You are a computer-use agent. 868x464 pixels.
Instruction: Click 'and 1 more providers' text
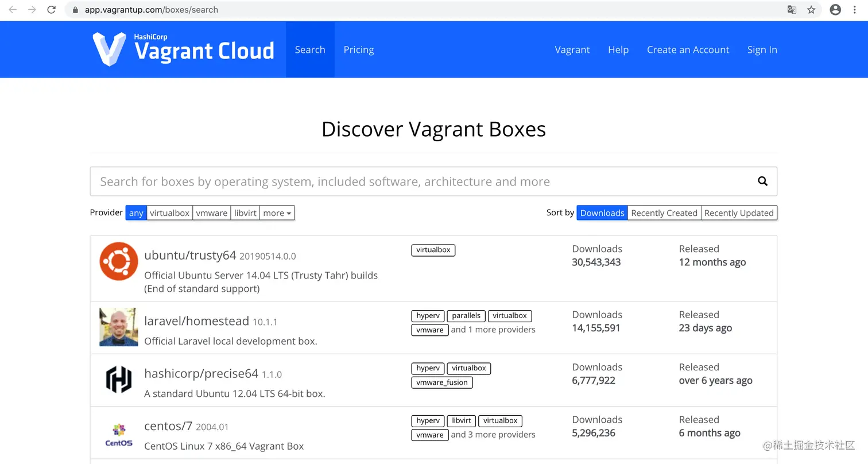493,330
